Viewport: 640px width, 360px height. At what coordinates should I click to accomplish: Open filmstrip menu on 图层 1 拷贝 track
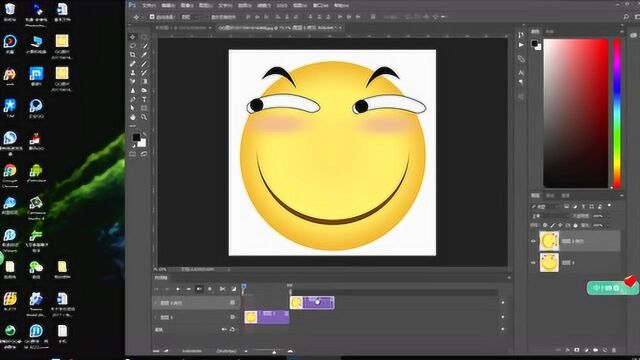tap(233, 302)
